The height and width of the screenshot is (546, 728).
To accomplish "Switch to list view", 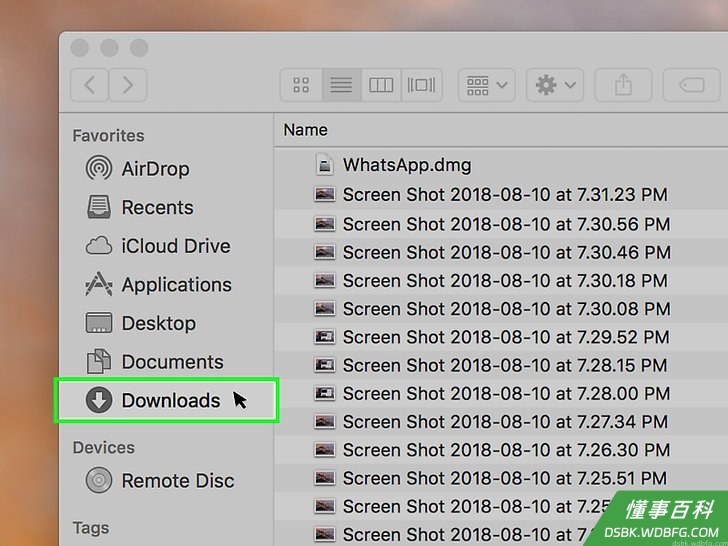I will (x=342, y=85).
